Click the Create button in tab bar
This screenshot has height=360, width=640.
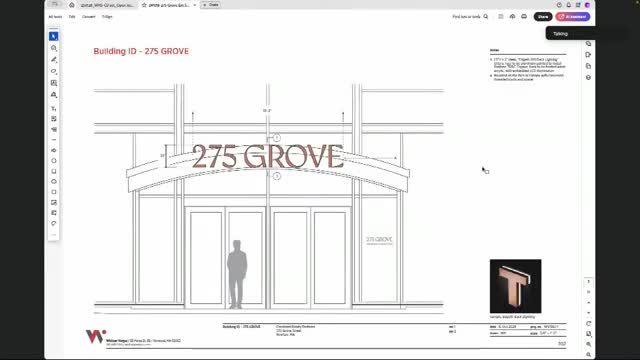point(211,5)
